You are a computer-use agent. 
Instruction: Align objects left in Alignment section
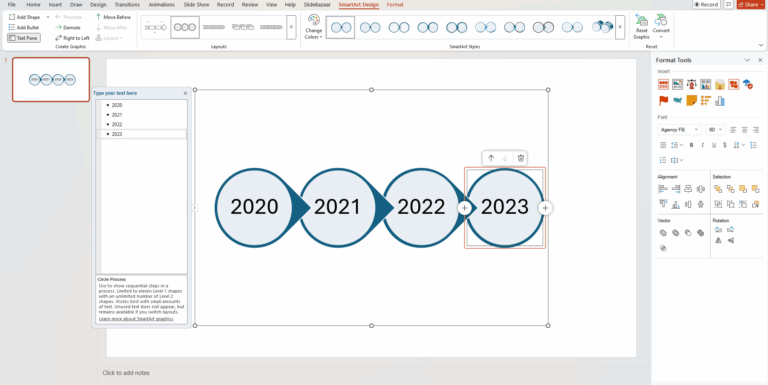(x=663, y=189)
